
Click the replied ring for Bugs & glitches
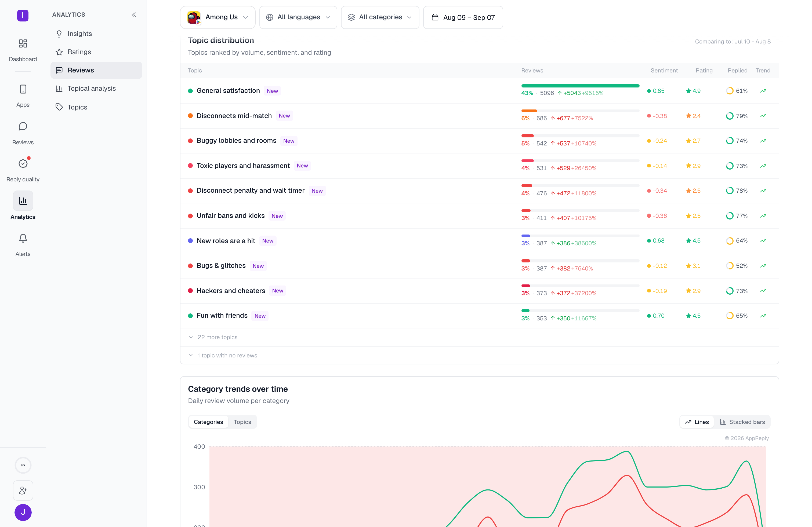(730, 266)
